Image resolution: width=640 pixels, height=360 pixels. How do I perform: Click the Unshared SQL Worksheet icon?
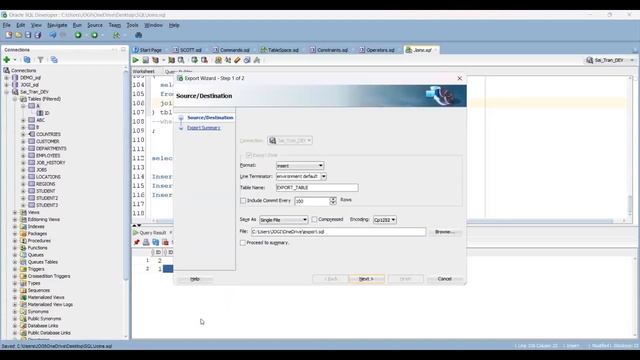point(218,60)
